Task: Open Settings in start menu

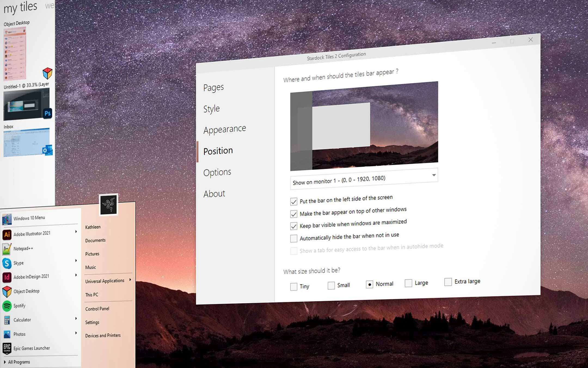Action: [x=92, y=322]
